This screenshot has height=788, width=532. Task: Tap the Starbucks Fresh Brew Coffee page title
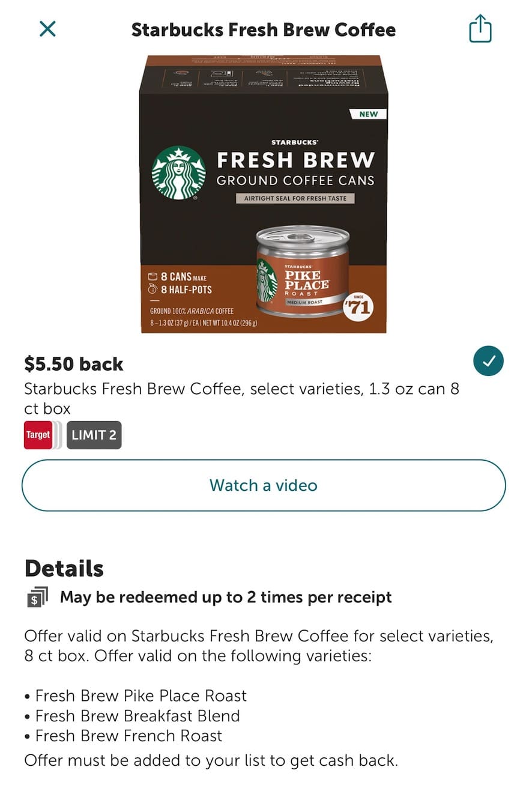point(264,29)
